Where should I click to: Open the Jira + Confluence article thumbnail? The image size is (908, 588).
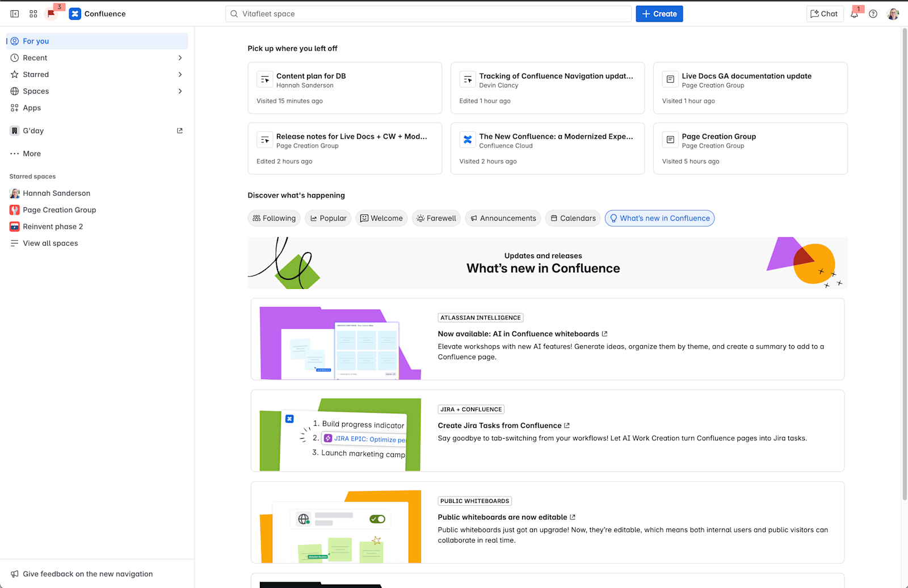tap(340, 435)
